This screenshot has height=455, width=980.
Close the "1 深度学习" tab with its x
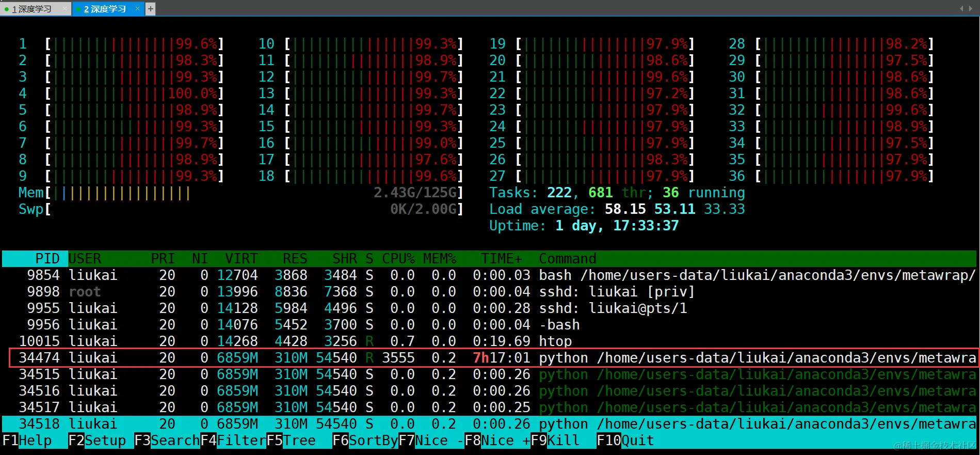tap(64, 9)
